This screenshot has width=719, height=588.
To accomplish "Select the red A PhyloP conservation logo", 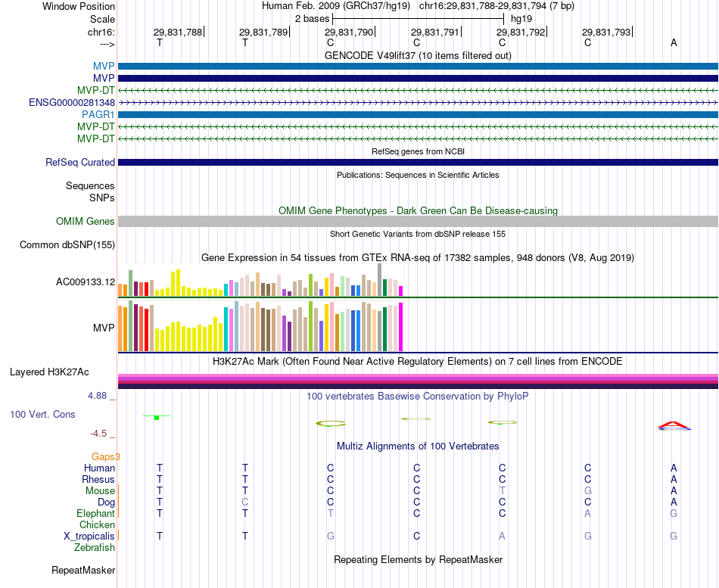I will coord(674,426).
